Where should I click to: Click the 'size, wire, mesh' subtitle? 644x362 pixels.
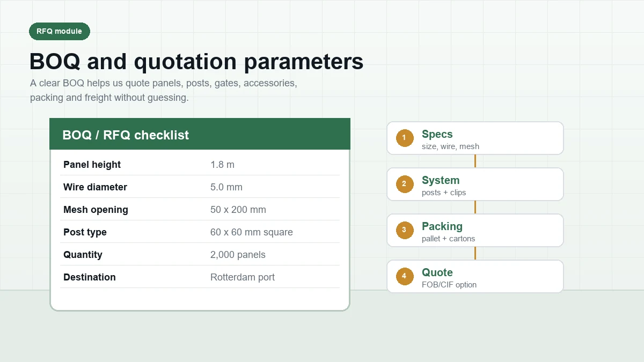pos(450,146)
